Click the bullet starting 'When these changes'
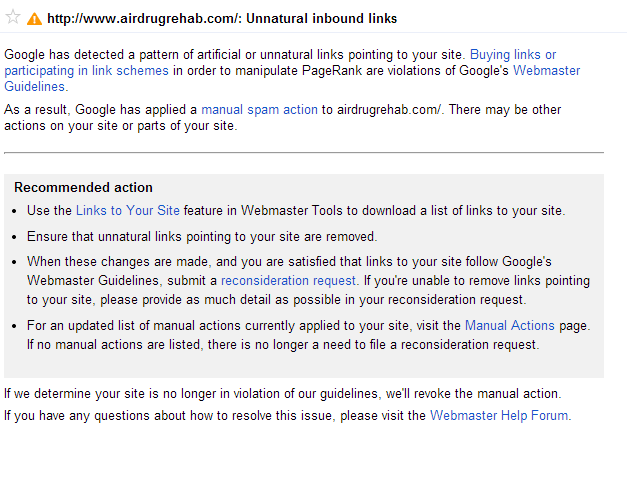Image resolution: width=627 pixels, height=491 pixels. click(308, 281)
